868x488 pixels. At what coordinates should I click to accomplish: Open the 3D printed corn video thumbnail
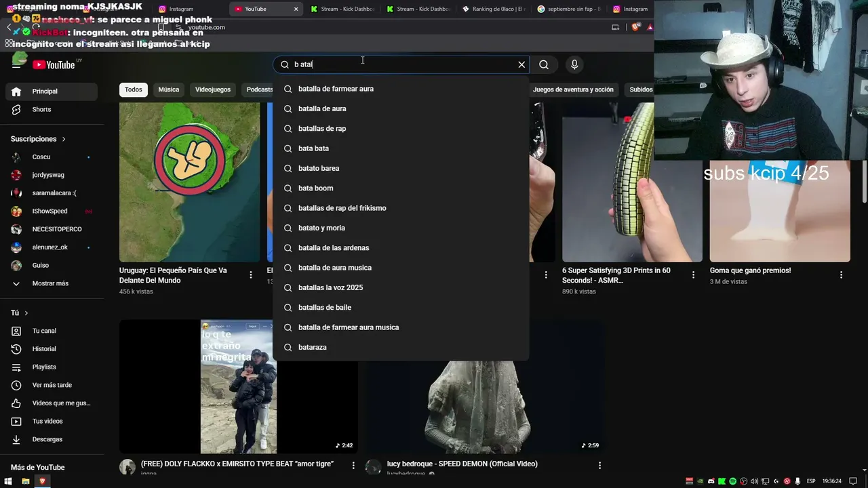pyautogui.click(x=632, y=182)
